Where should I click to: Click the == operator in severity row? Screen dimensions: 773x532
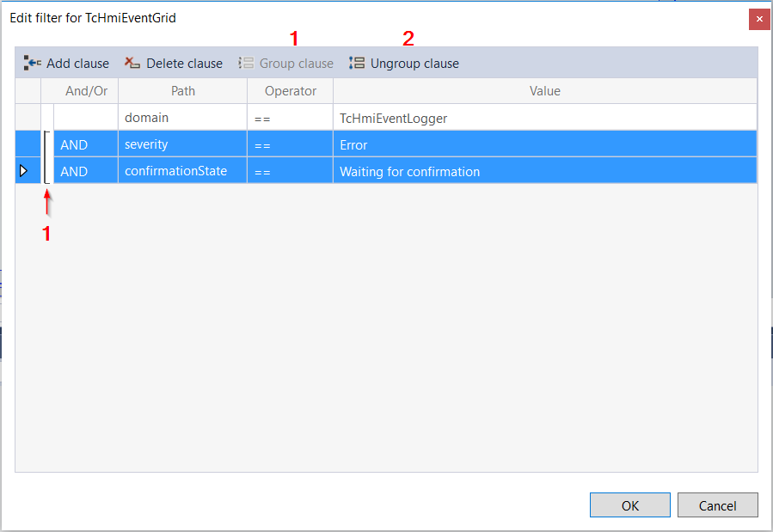pos(291,144)
